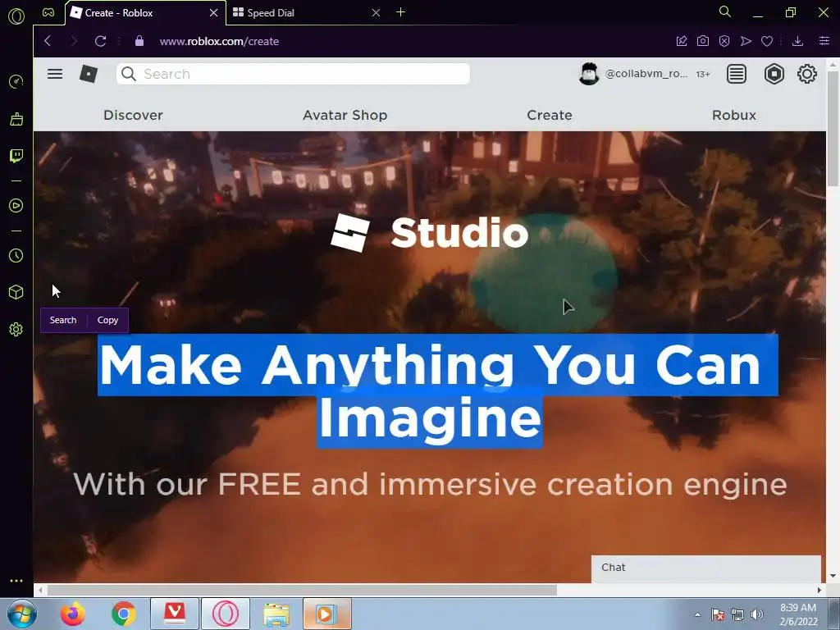The width and height of the screenshot is (840, 630).
Task: Open the Opera menu logo
Action: click(x=16, y=16)
